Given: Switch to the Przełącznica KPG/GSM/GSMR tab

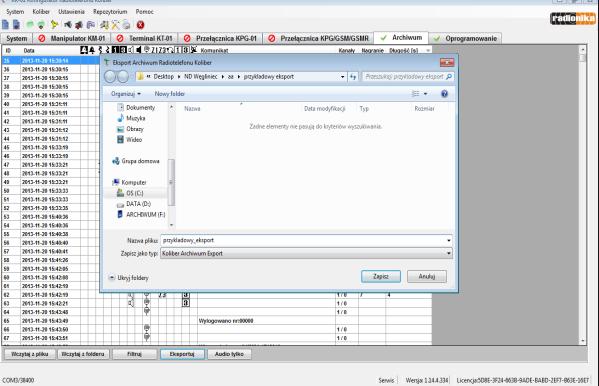Looking at the screenshot, I should pos(319,39).
